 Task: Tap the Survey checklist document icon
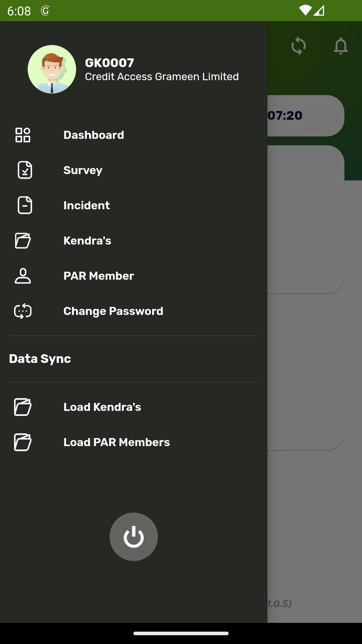point(25,170)
